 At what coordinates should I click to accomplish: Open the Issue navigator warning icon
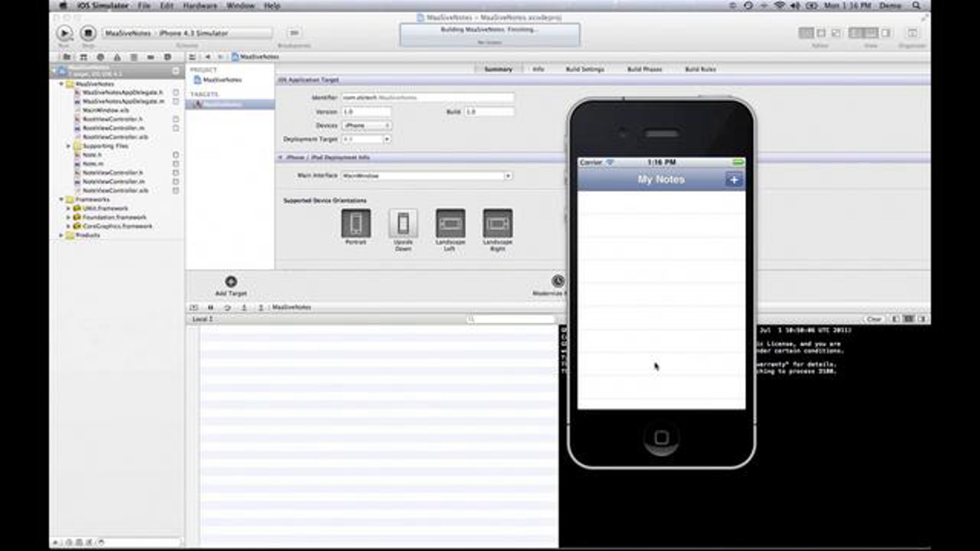[117, 57]
